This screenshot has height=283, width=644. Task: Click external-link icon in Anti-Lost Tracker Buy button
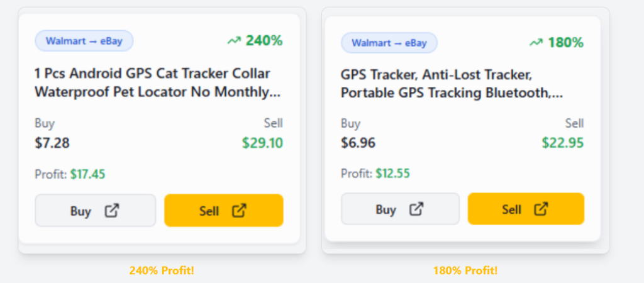coord(416,209)
